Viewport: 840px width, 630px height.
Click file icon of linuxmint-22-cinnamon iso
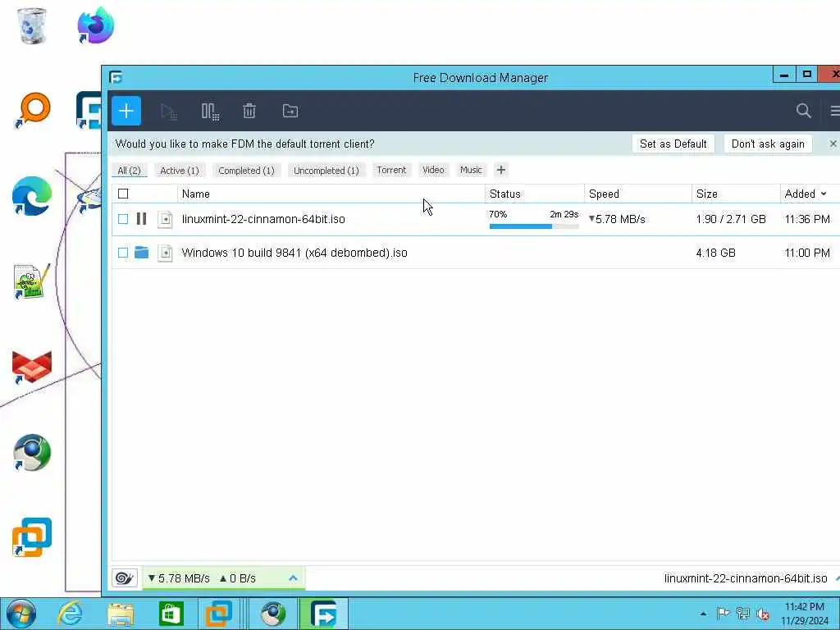[165, 219]
